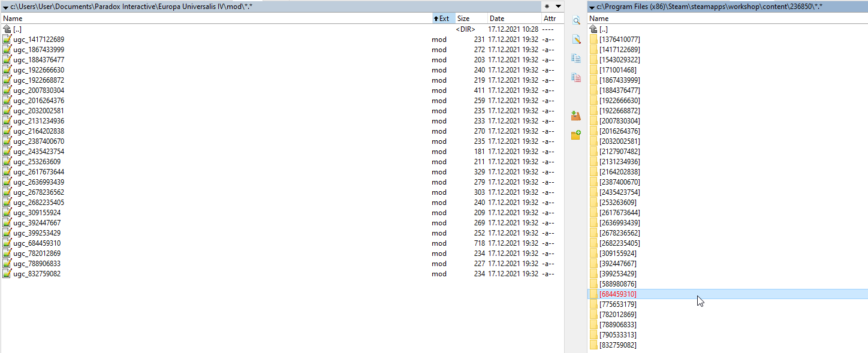Select folder [2127907482]
Image resolution: width=868 pixels, height=353 pixels.
click(x=728, y=152)
